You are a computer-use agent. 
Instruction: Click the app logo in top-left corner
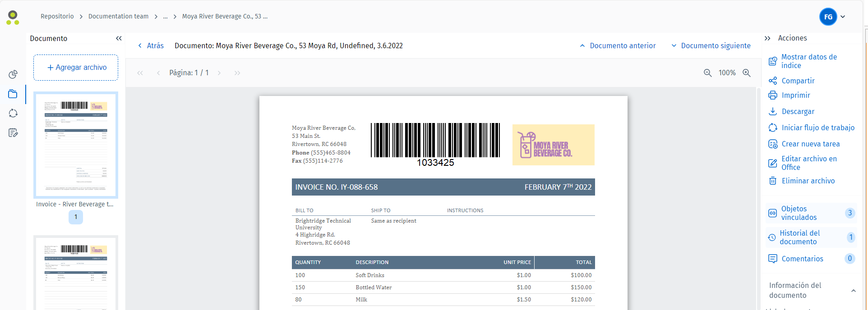coord(13,18)
